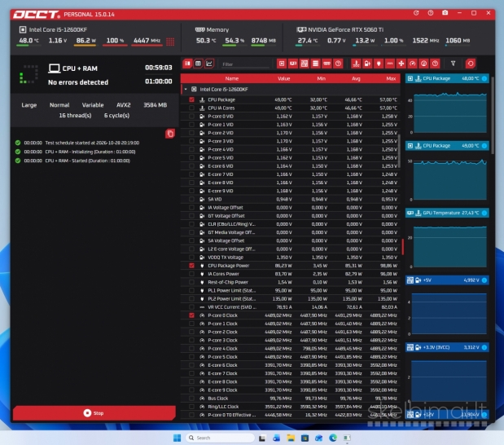Image resolution: width=504 pixels, height=445 pixels.
Task: Uncheck the CPU Package Power checkbox
Action: click(192, 266)
